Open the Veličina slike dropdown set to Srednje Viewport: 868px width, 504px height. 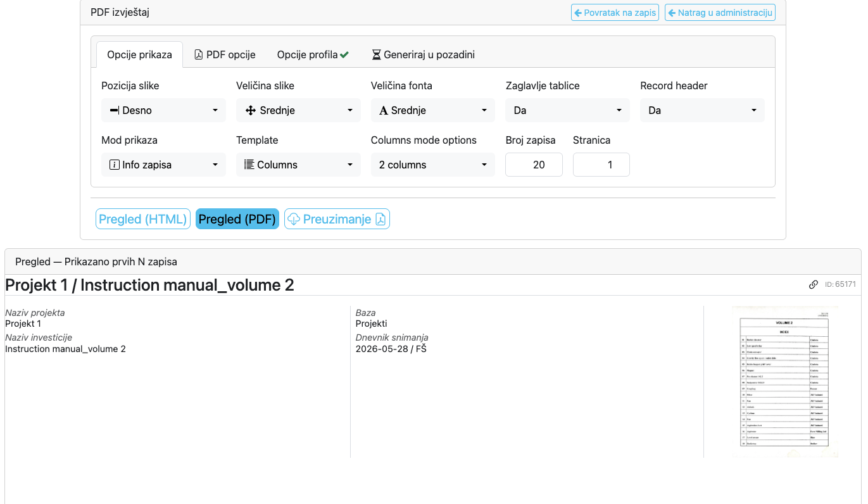point(298,110)
